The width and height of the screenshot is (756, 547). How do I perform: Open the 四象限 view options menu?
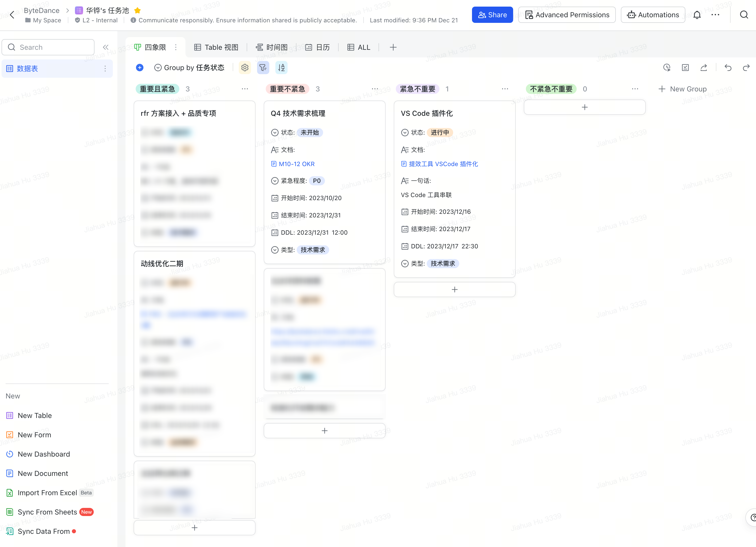(176, 47)
